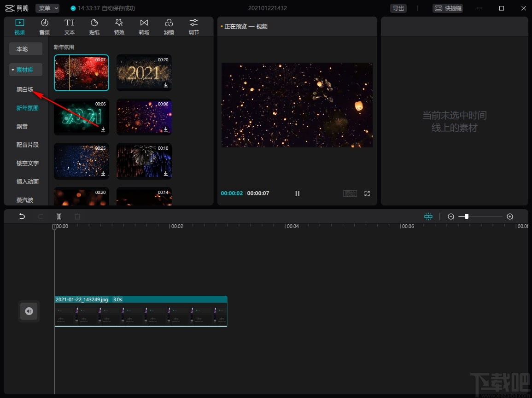
Task: Download the green neon 2021 clip
Action: point(103,129)
